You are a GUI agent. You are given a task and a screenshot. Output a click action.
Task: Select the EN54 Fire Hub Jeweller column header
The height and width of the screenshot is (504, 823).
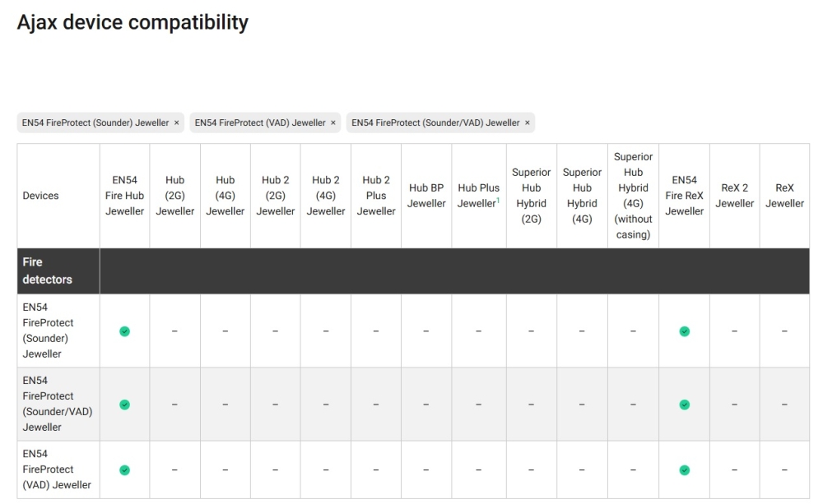[x=124, y=196]
